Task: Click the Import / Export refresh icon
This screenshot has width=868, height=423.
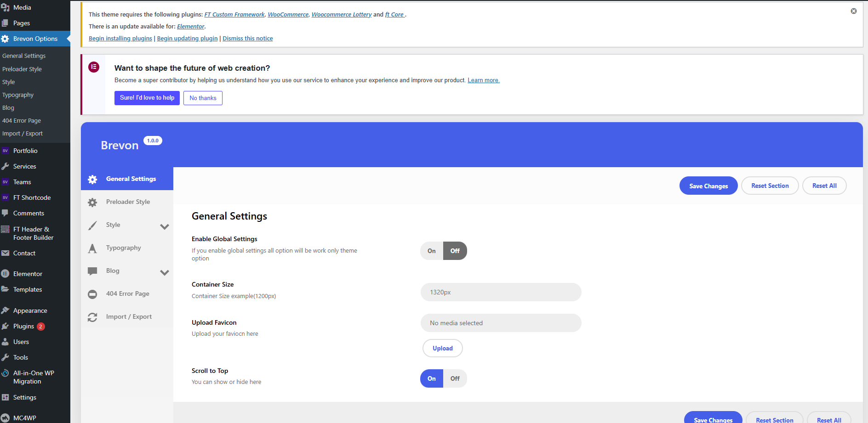Action: point(92,317)
